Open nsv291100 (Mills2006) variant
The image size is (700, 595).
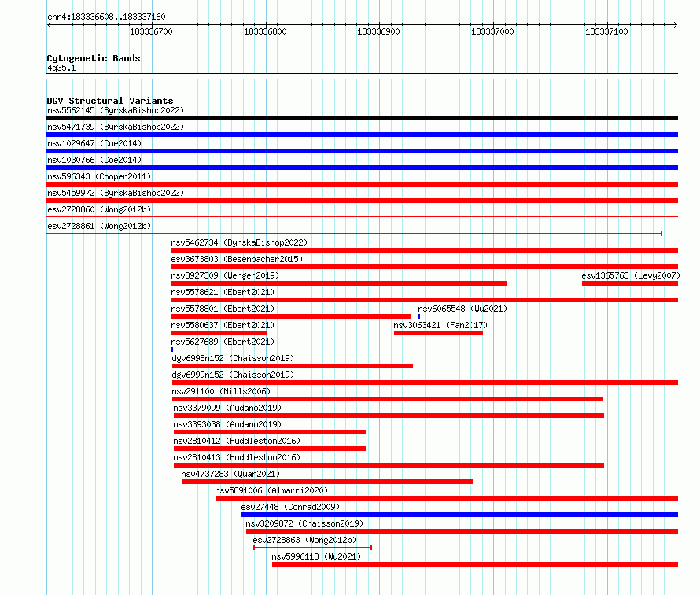tap(221, 391)
